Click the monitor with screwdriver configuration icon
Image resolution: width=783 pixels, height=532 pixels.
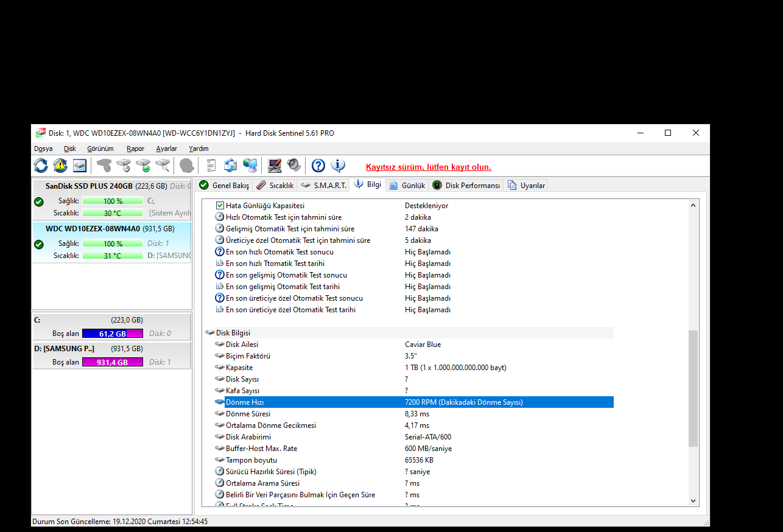(x=275, y=165)
